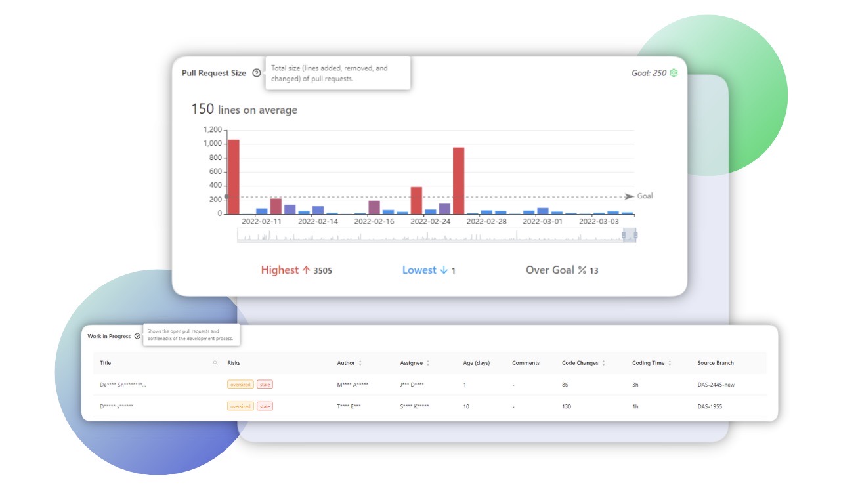Click the oversized tag in first row
858x504 pixels.
[x=240, y=385]
